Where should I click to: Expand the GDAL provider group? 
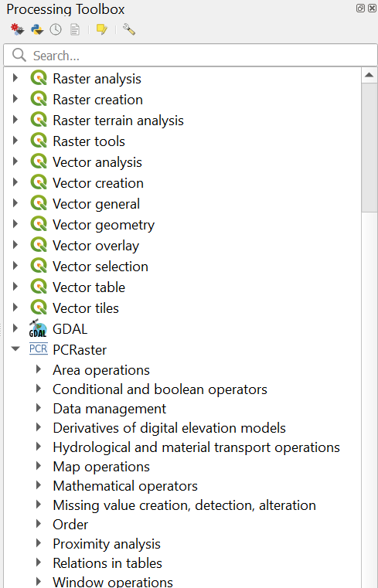tap(15, 328)
